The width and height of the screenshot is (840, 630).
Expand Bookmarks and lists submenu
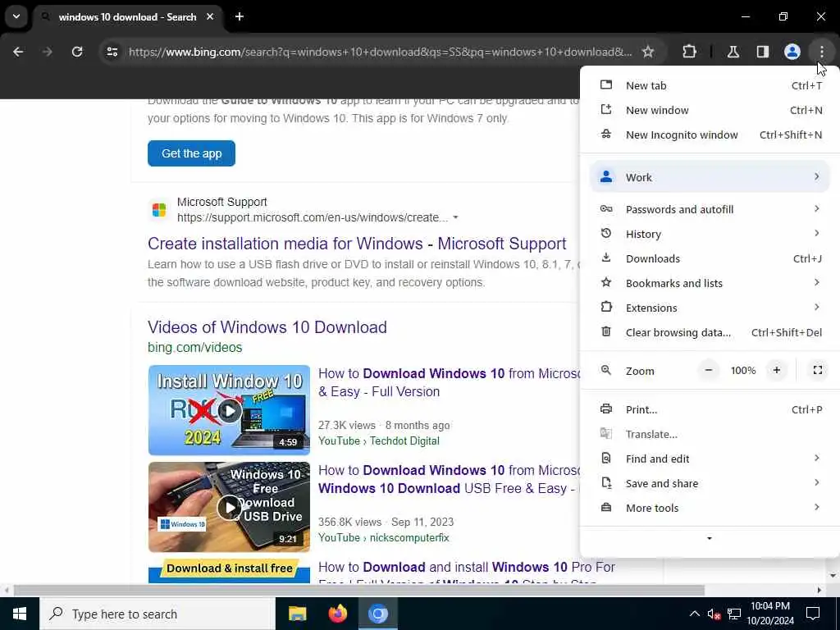coord(710,283)
